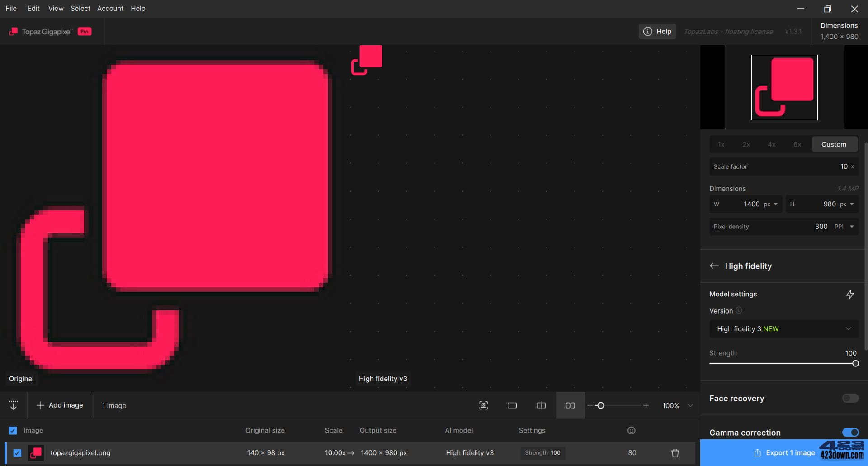
Task: Click the width value 1400 field
Action: click(x=751, y=204)
